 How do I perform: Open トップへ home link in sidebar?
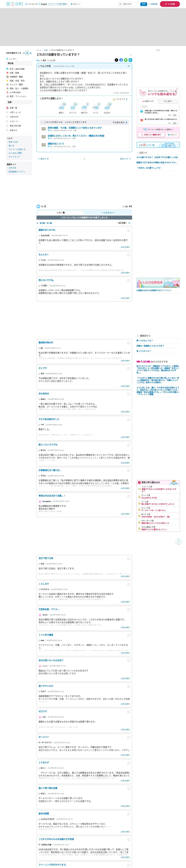(11, 59)
